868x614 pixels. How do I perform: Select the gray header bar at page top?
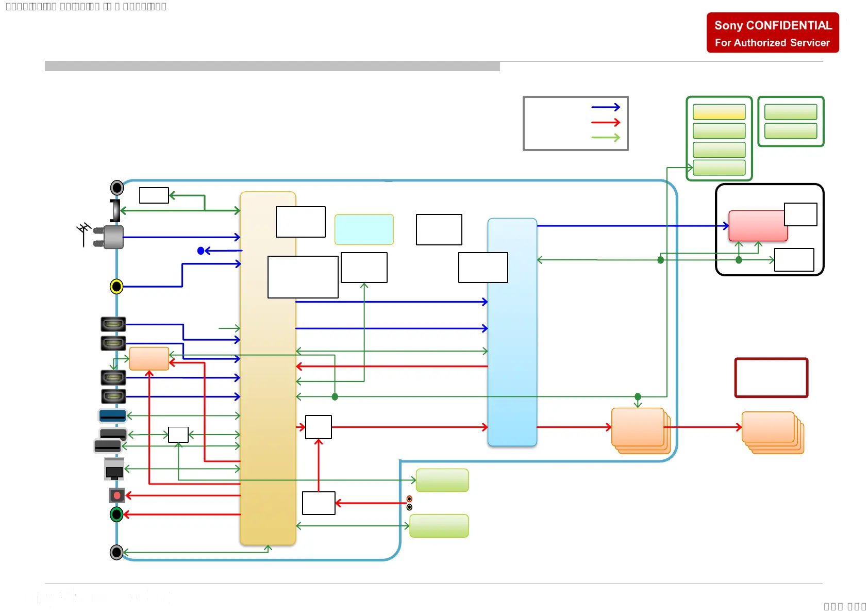272,66
